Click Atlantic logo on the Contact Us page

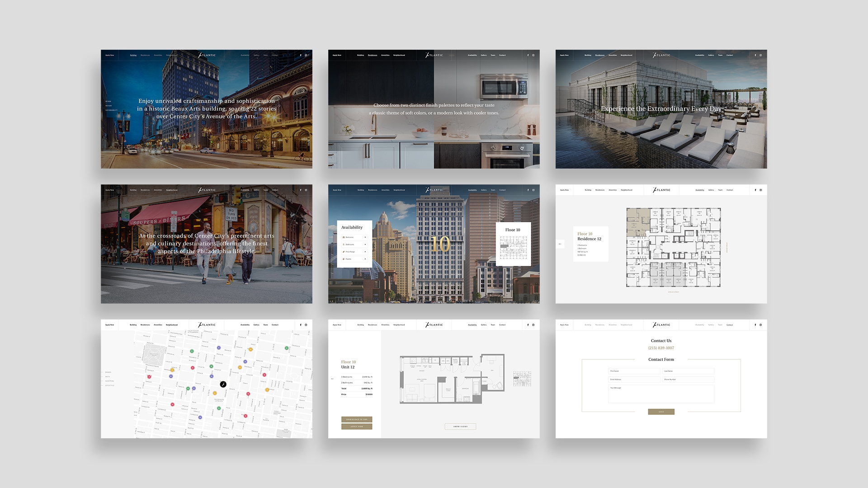point(661,325)
